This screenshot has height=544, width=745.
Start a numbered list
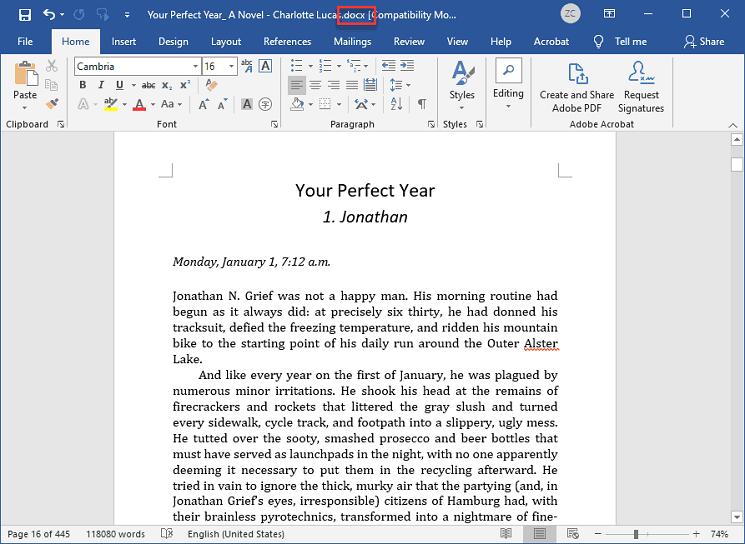pyautogui.click(x=325, y=66)
